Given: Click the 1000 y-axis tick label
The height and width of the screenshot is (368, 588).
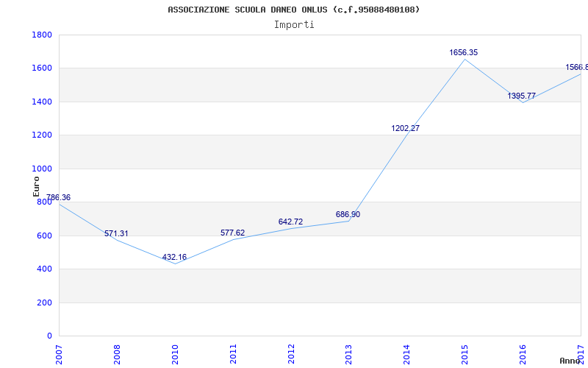Looking at the screenshot, I should point(42,169).
